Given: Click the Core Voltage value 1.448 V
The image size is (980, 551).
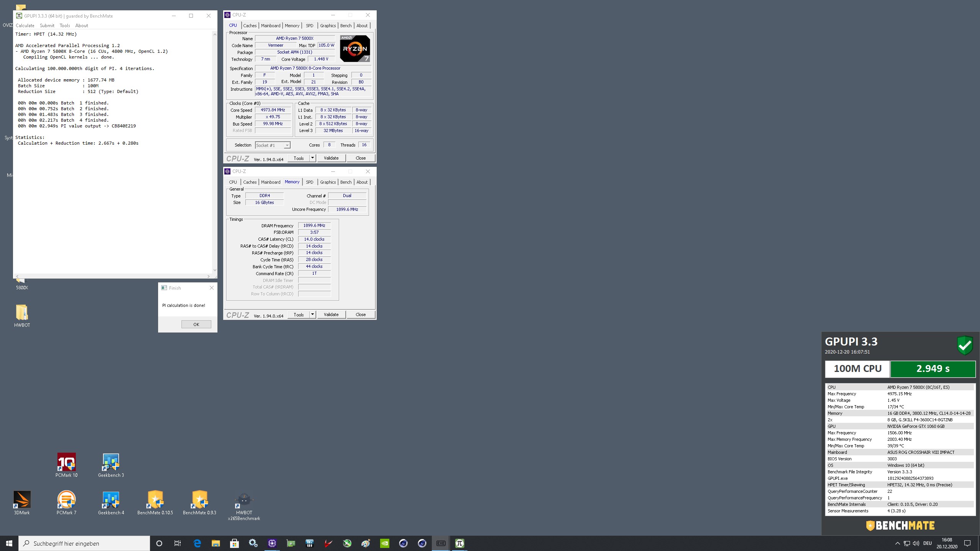Looking at the screenshot, I should click(x=321, y=59).
